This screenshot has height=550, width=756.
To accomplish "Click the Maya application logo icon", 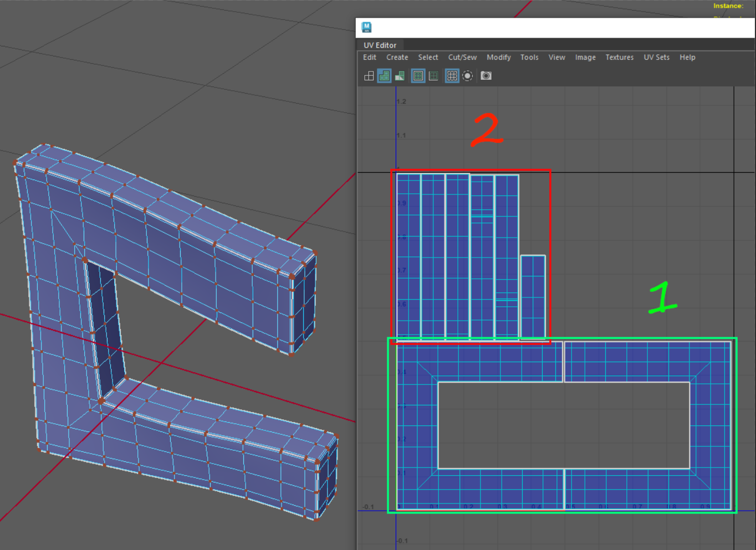I will (x=366, y=27).
